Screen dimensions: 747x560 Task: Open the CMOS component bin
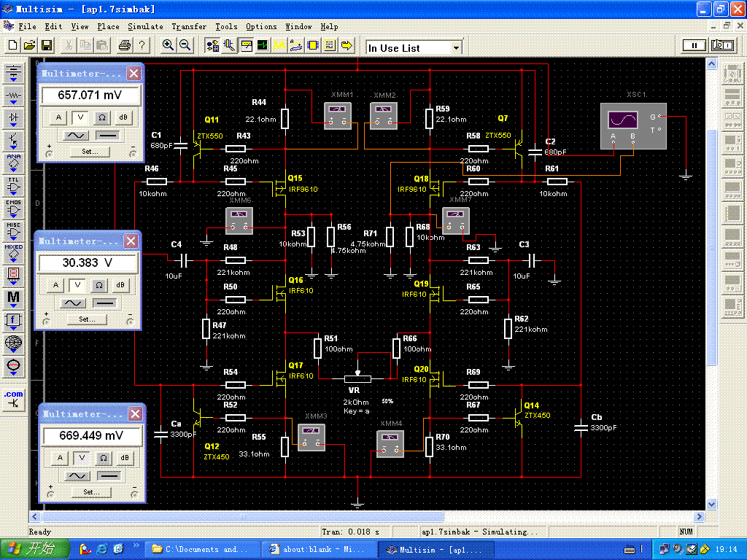pyautogui.click(x=14, y=208)
